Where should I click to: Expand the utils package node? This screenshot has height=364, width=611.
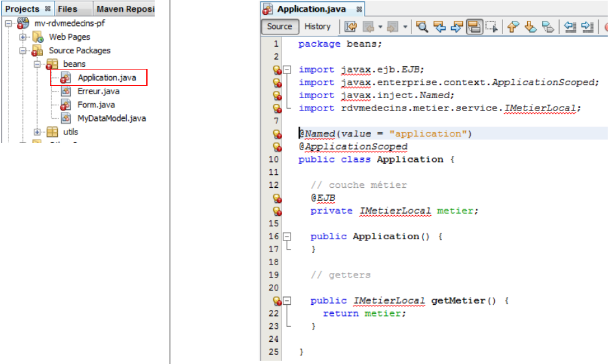tap(37, 133)
